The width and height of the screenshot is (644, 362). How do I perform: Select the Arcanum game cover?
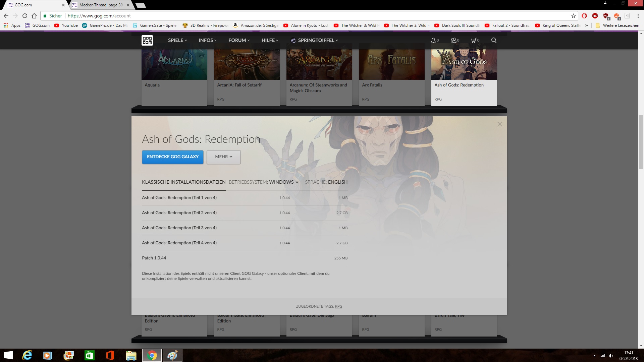point(319,65)
